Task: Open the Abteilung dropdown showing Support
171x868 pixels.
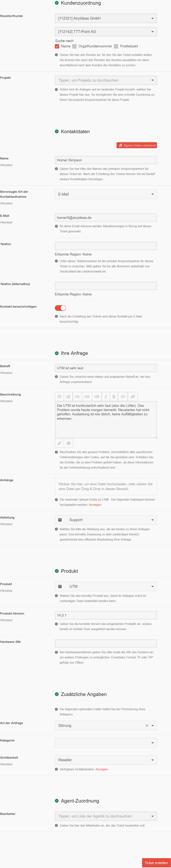Action: click(x=106, y=520)
